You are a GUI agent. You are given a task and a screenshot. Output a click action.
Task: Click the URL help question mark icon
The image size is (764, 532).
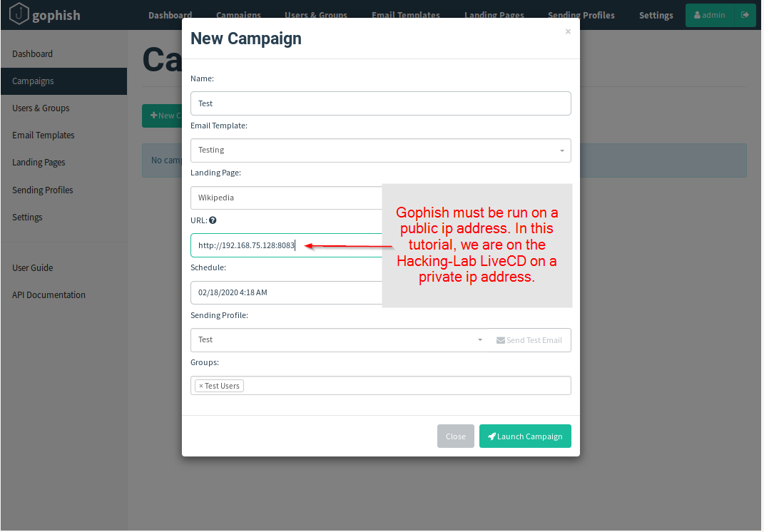pos(213,221)
